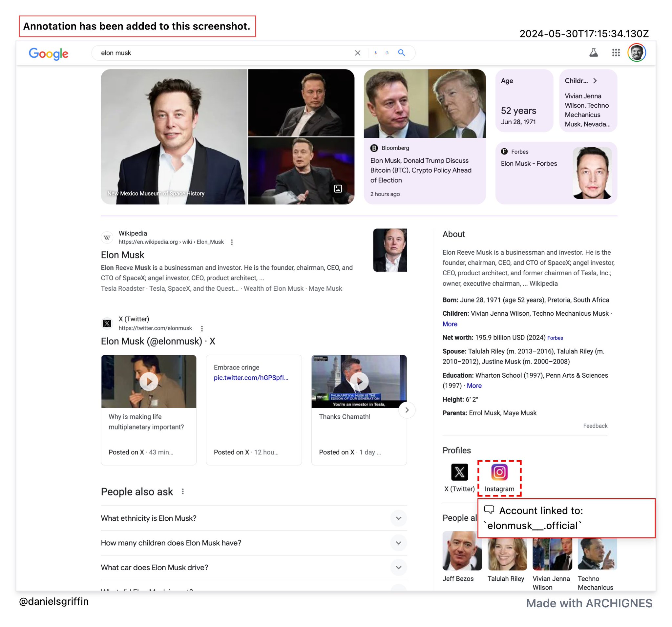Open Search Labs flask icon
Viewport: 672px width, 627px height.
click(594, 53)
